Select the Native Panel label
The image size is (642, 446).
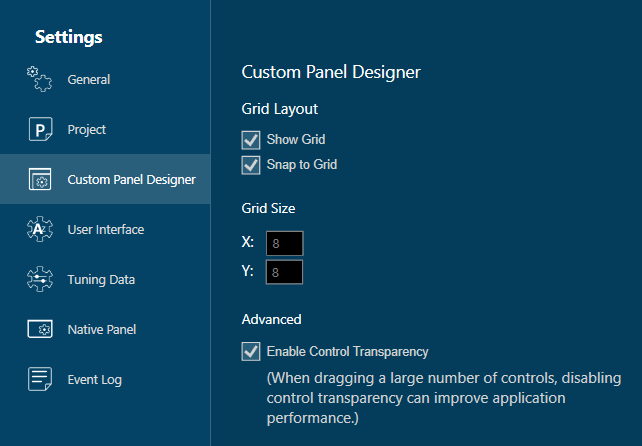(102, 329)
